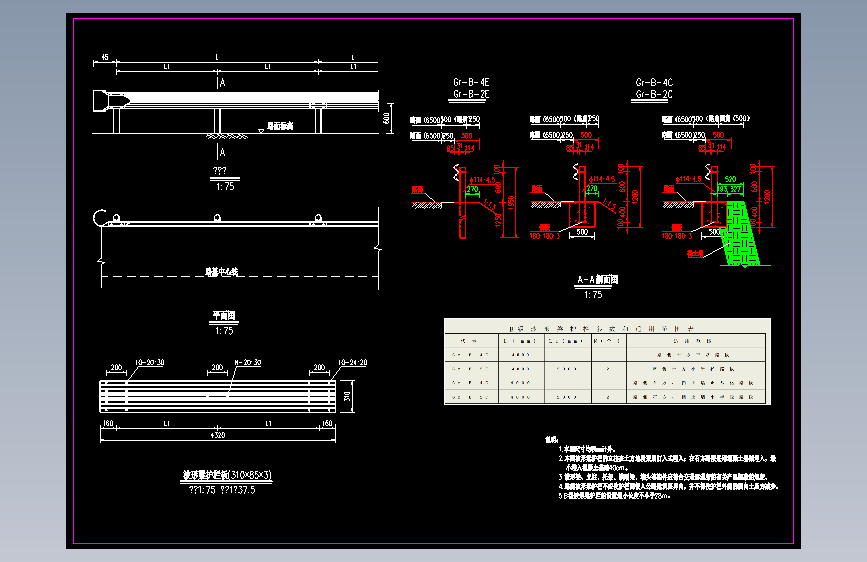The width and height of the screenshot is (867, 562).
Task: Click the A-A剖面图 drawing title
Action: point(598,280)
